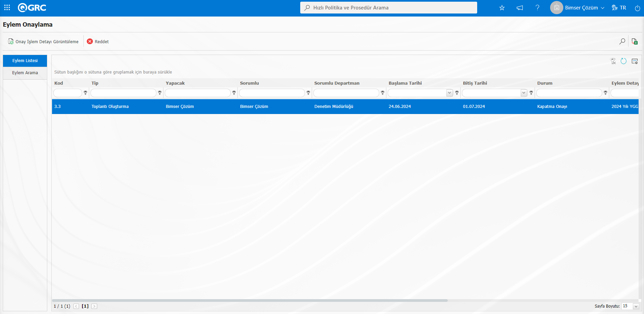Click filter icon for Başlama Tarihi column
The width and height of the screenshot is (644, 314).
[457, 93]
